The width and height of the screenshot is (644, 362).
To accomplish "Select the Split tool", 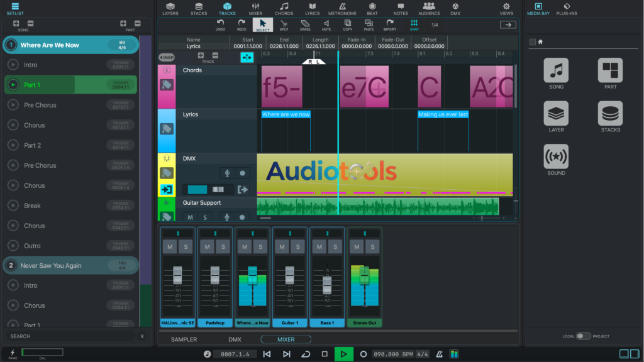I will pos(284,25).
